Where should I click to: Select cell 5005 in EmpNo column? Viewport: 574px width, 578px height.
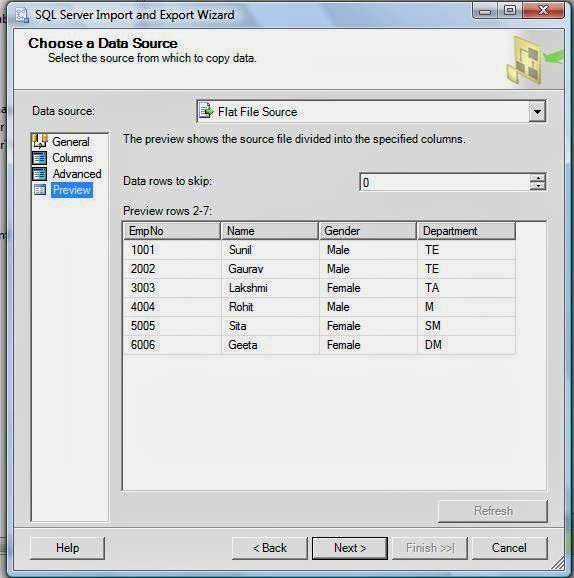pos(173,326)
